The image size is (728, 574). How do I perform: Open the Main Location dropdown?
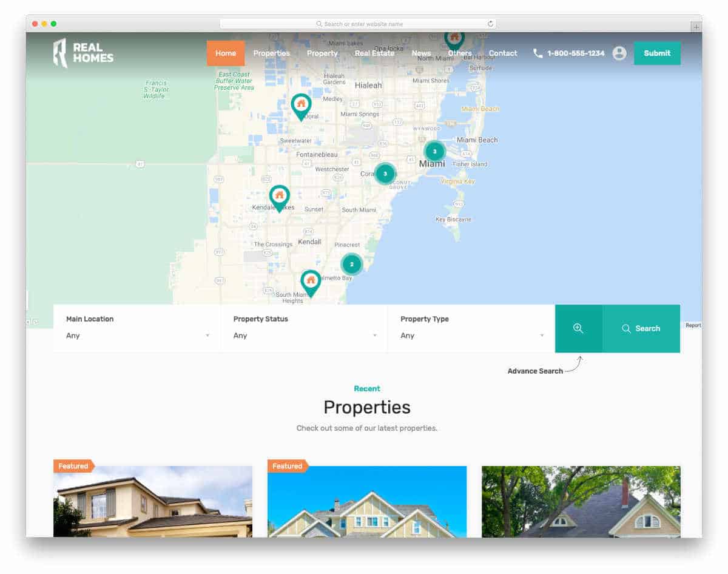point(136,335)
